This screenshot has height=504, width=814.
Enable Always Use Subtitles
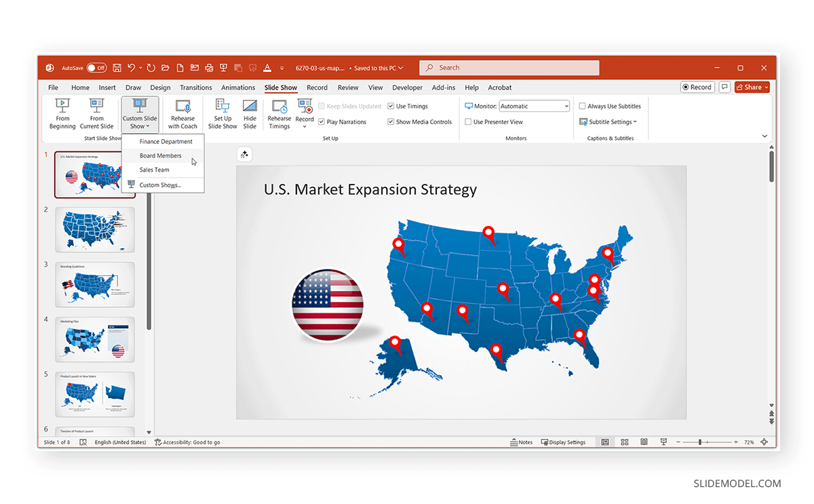coord(583,106)
